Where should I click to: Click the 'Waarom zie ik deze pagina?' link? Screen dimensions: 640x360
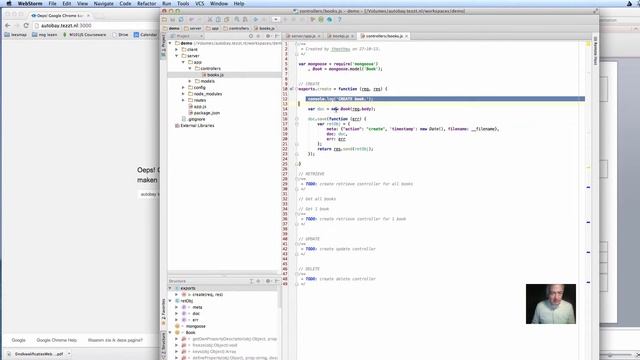pos(115,340)
